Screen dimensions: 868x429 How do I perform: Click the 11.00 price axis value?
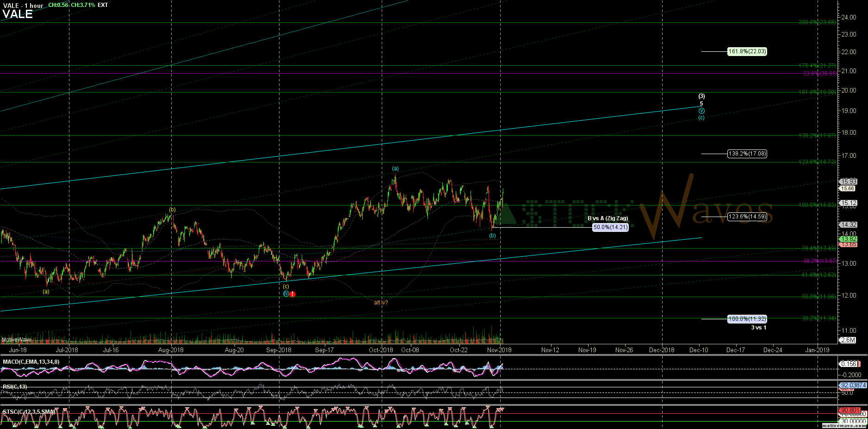click(x=849, y=330)
